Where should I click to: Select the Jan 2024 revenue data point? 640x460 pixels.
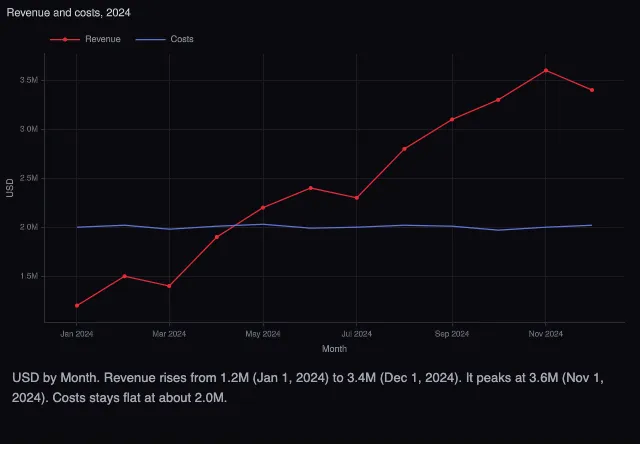coord(77,306)
